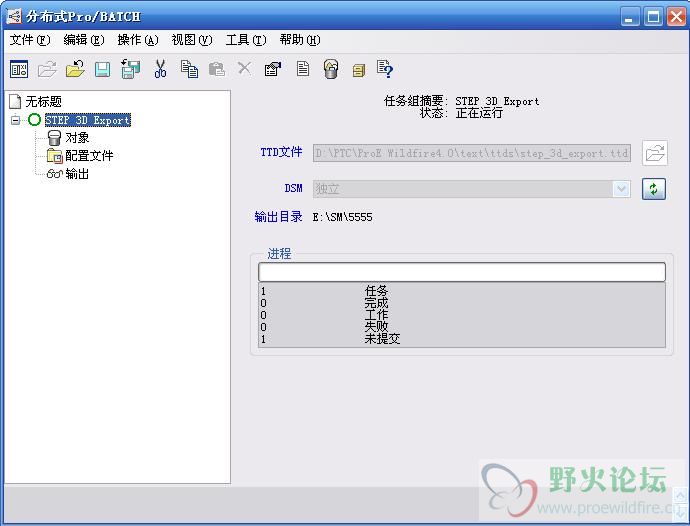Click the small yellow stacked-pages toolbar icon
Viewport: 690px width, 526px height.
click(359, 70)
